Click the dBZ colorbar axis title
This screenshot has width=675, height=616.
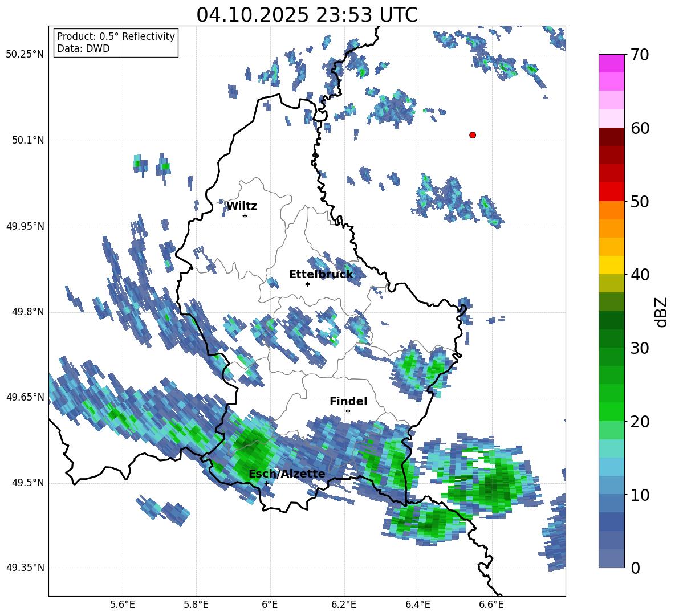pyautogui.click(x=662, y=312)
